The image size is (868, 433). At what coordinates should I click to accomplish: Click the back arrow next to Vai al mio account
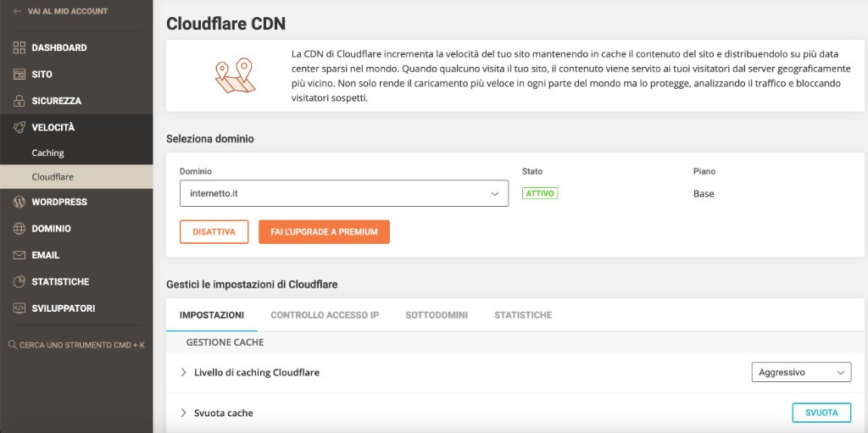point(17,11)
